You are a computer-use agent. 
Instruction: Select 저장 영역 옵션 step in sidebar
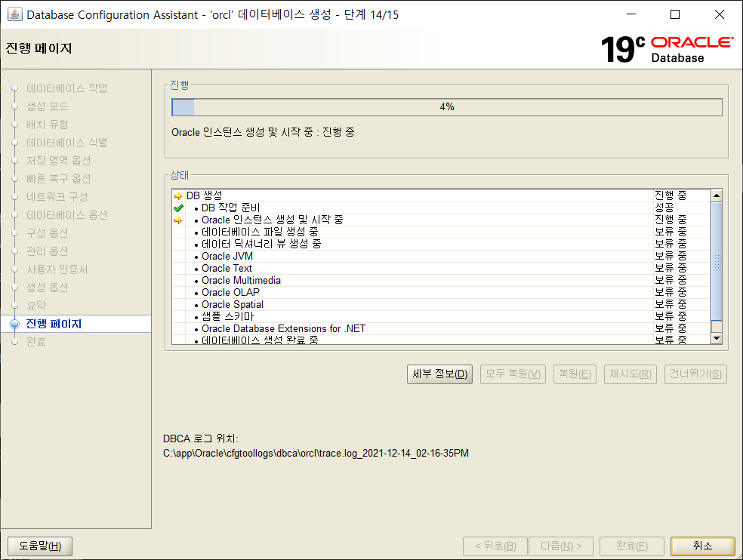[58, 161]
